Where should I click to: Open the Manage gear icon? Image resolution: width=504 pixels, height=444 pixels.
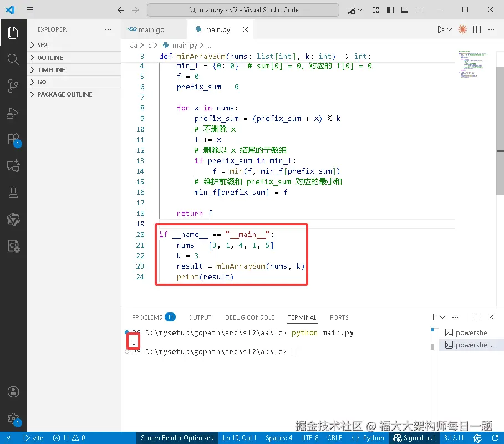(x=13, y=419)
